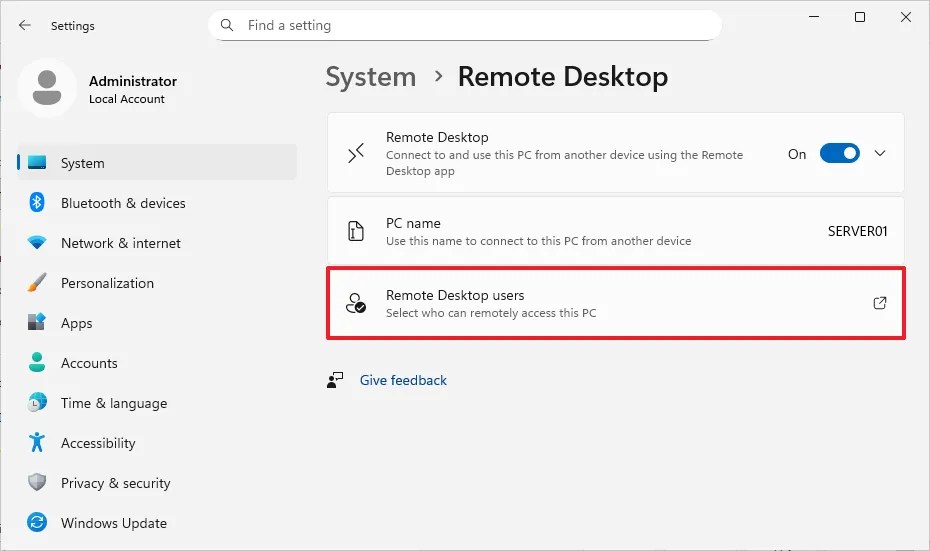The image size is (930, 551).
Task: Click the Windows Update sync icon
Action: pos(37,522)
